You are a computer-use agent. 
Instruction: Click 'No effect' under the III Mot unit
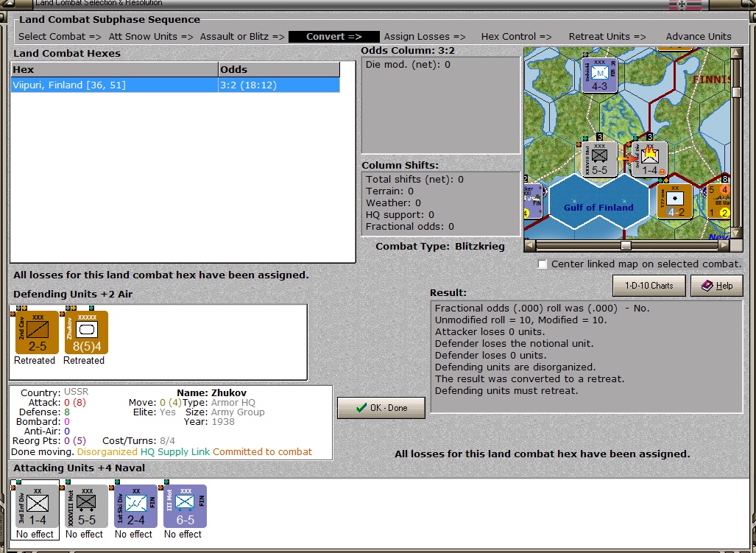(x=183, y=534)
